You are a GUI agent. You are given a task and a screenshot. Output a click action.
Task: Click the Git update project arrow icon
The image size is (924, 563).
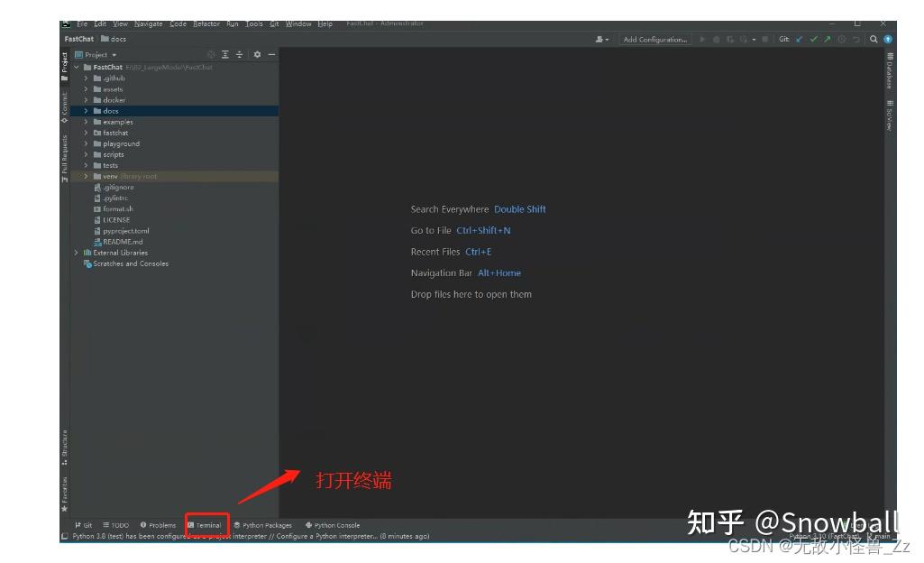pyautogui.click(x=800, y=40)
